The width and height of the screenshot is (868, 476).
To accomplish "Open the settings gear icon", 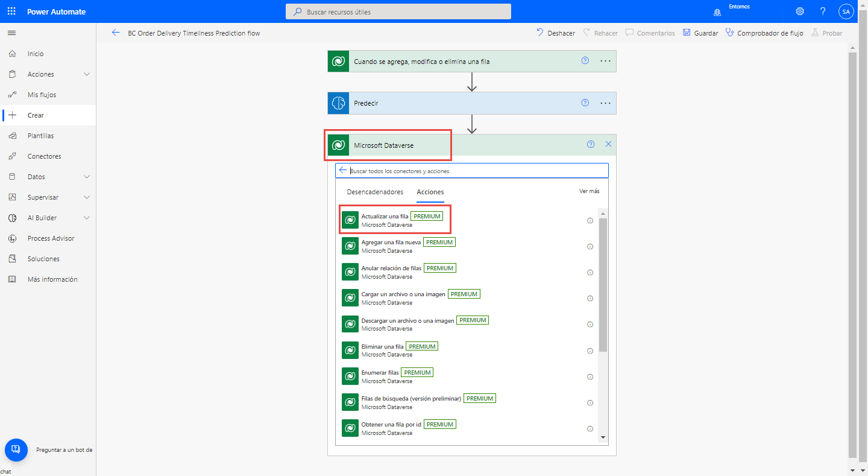I will 800,11.
